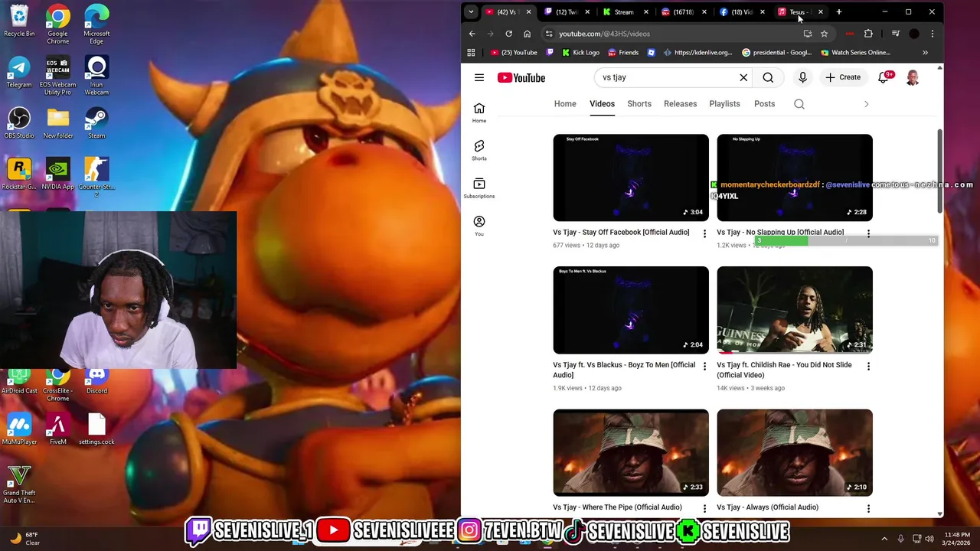980x551 pixels.
Task: Search with your voice microphone icon
Action: pos(802,77)
